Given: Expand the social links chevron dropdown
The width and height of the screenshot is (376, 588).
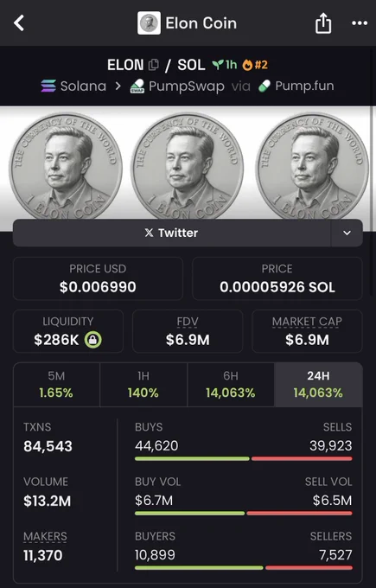Looking at the screenshot, I should coord(347,233).
